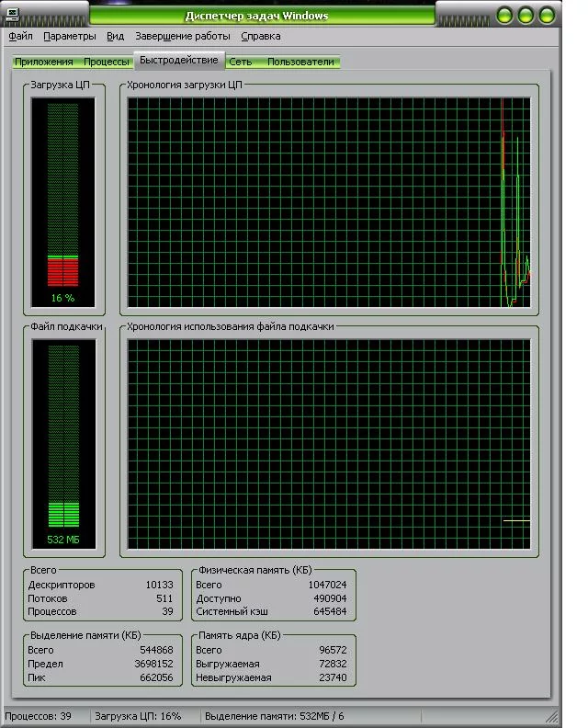Click the Файл подкачки group label
The height and width of the screenshot is (728, 588).
pyautogui.click(x=66, y=326)
